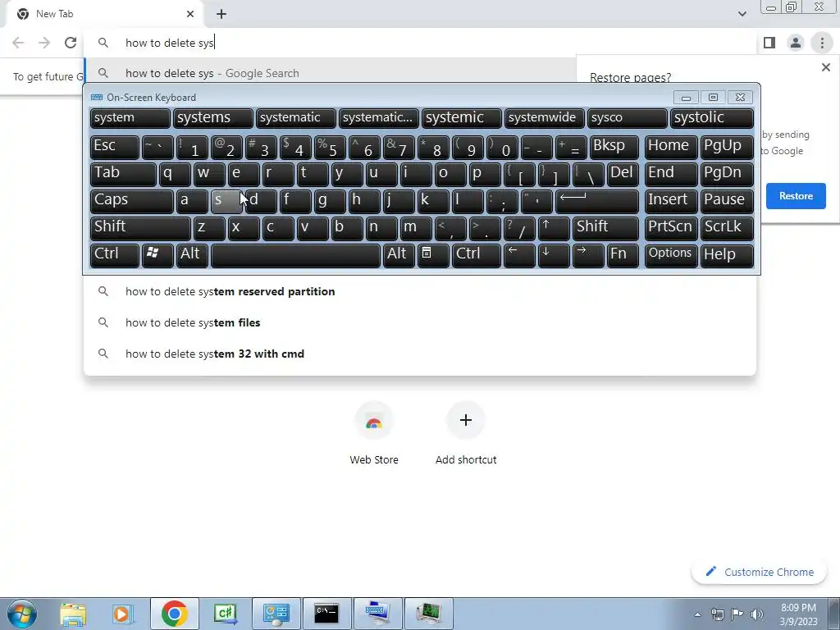Tap the up arrow key on the keyboard
Screen dimensions: 840x630
coord(554,228)
